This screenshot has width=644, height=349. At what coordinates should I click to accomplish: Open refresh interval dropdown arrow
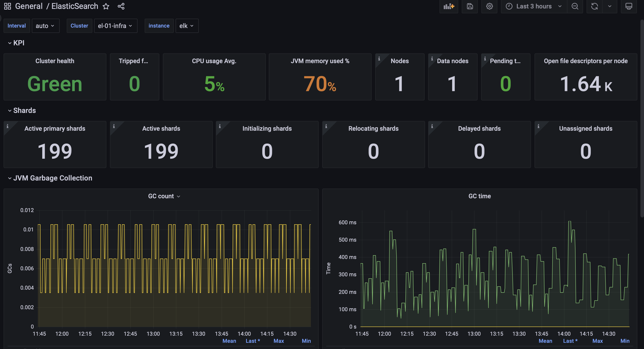(x=610, y=6)
